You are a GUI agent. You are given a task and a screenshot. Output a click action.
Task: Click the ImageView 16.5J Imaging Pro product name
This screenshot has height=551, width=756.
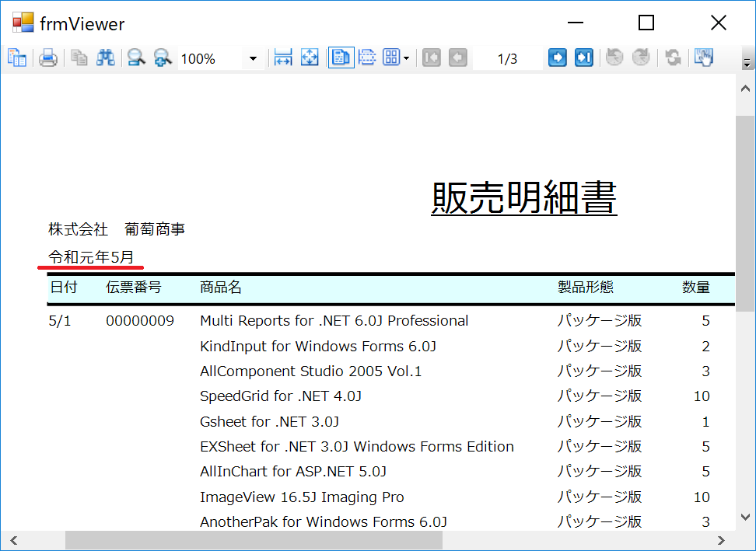pyautogui.click(x=302, y=497)
